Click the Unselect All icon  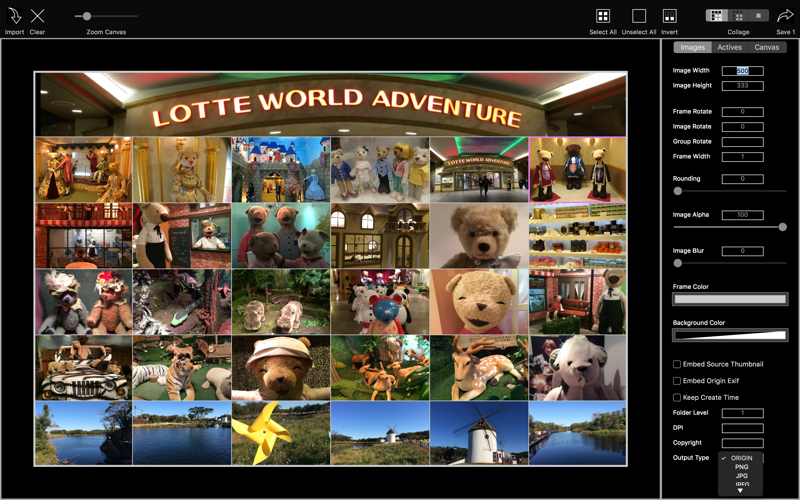[639, 16]
